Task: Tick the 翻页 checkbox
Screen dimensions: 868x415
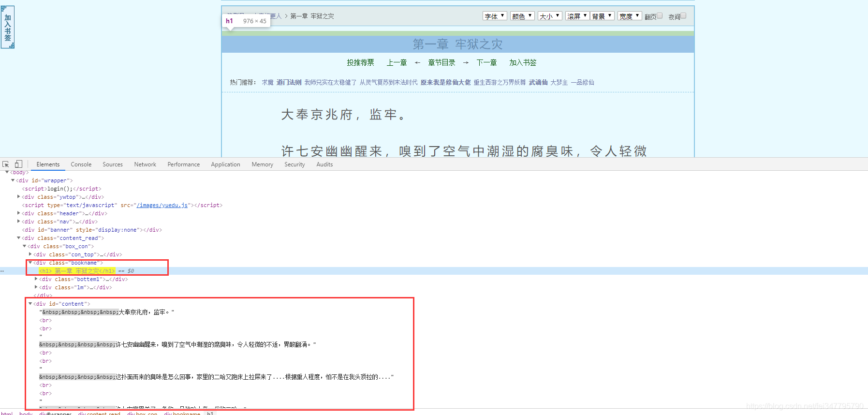Action: [660, 16]
